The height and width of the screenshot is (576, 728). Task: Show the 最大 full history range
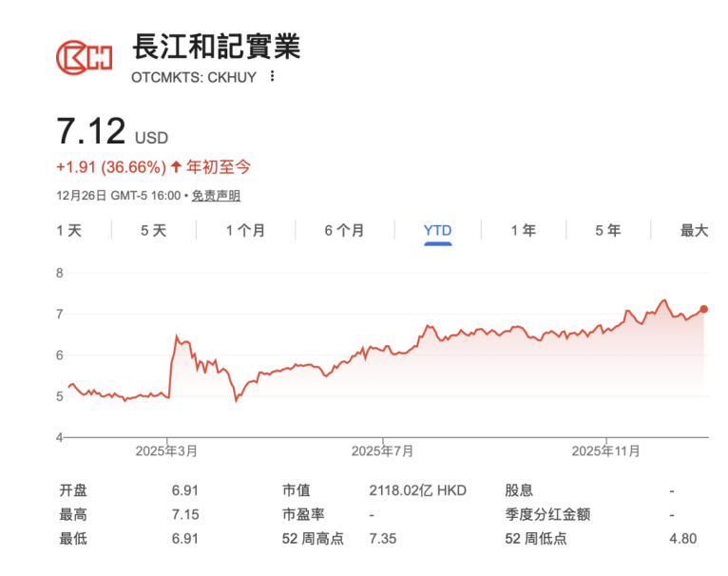coord(694,231)
